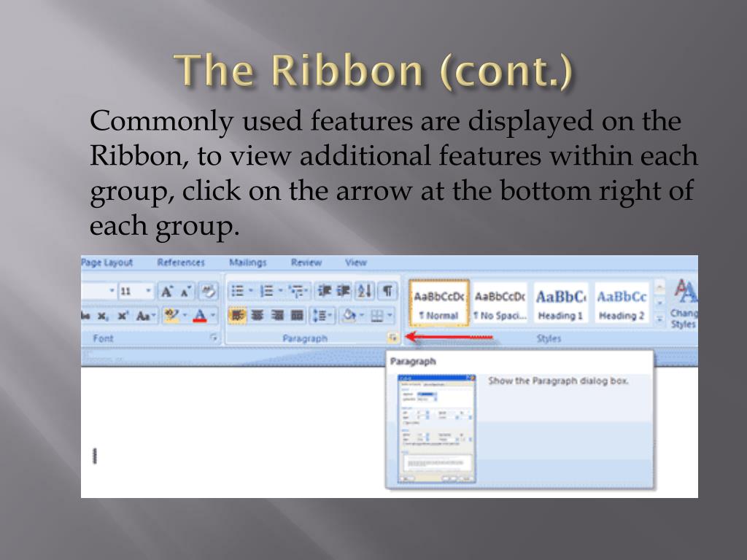Insert a bulleted list

237,291
